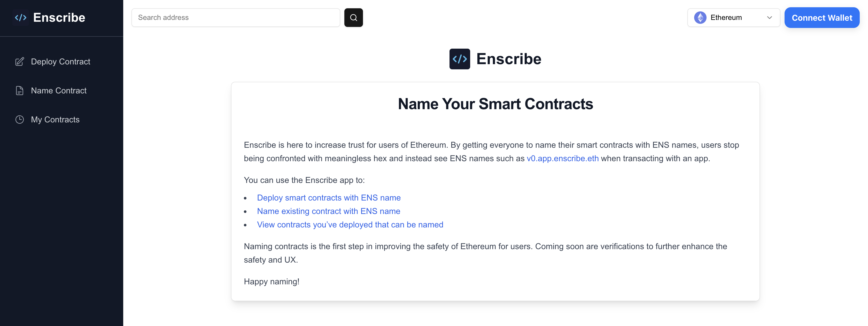868x326 pixels.
Task: Click the Connect Wallet button
Action: pyautogui.click(x=822, y=18)
